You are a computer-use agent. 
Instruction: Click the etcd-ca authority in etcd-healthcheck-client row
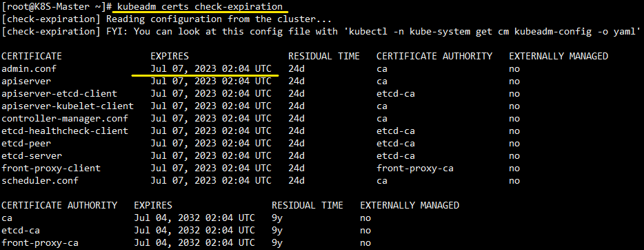point(396,131)
